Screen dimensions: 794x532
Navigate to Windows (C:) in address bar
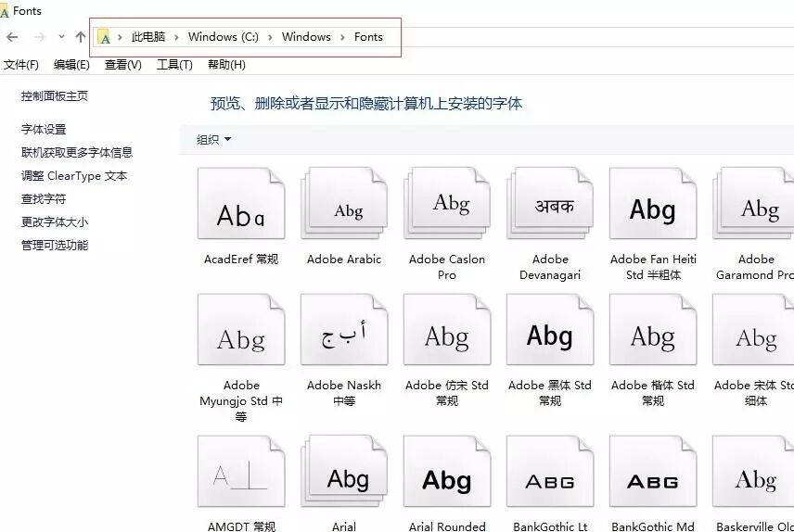click(224, 37)
